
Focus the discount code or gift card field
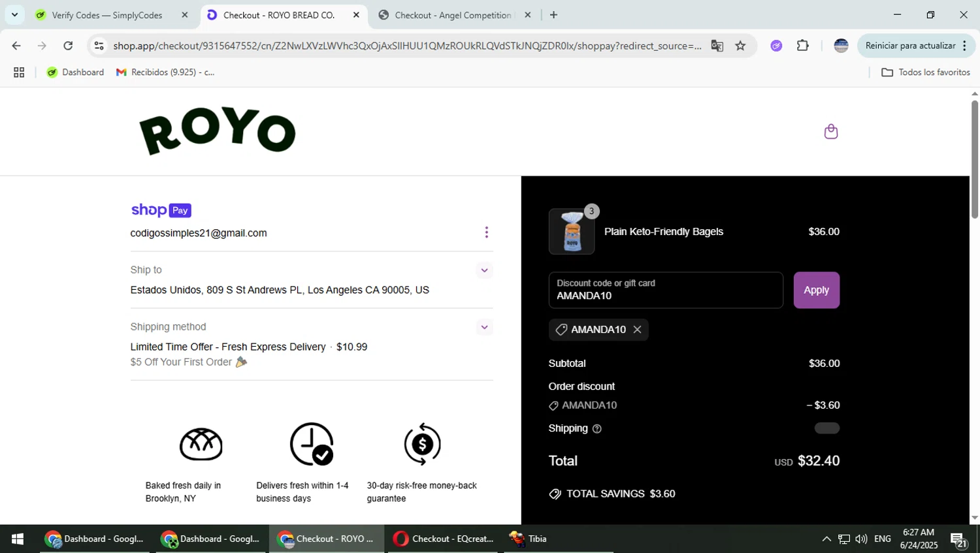(x=666, y=290)
